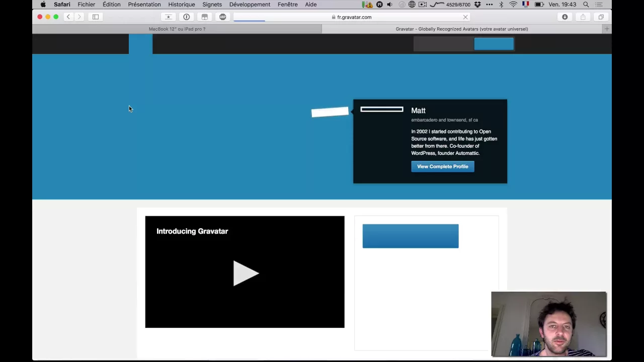644x362 pixels.
Task: Click the blue button in dark header bar
Action: (x=494, y=44)
